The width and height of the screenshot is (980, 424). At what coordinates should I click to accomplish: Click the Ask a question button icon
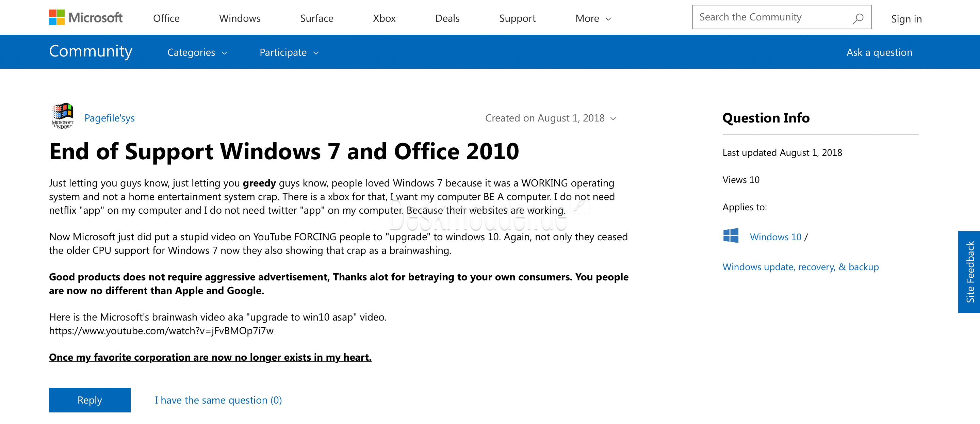click(878, 52)
